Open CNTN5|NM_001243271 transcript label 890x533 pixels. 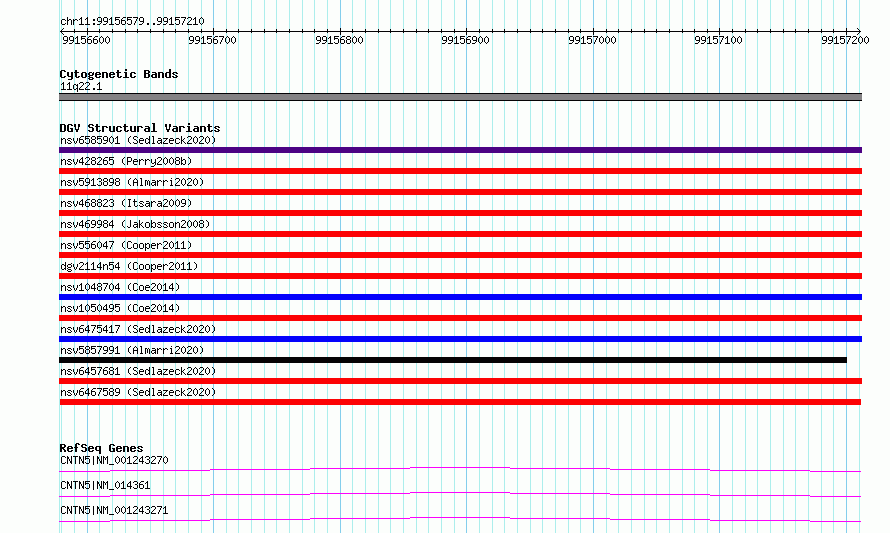[x=114, y=510]
